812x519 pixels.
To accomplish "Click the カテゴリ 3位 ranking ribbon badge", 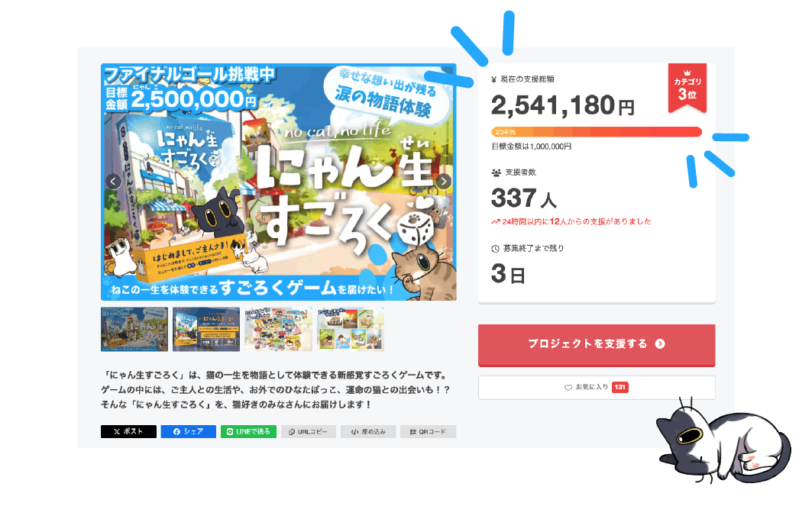I will tap(687, 88).
